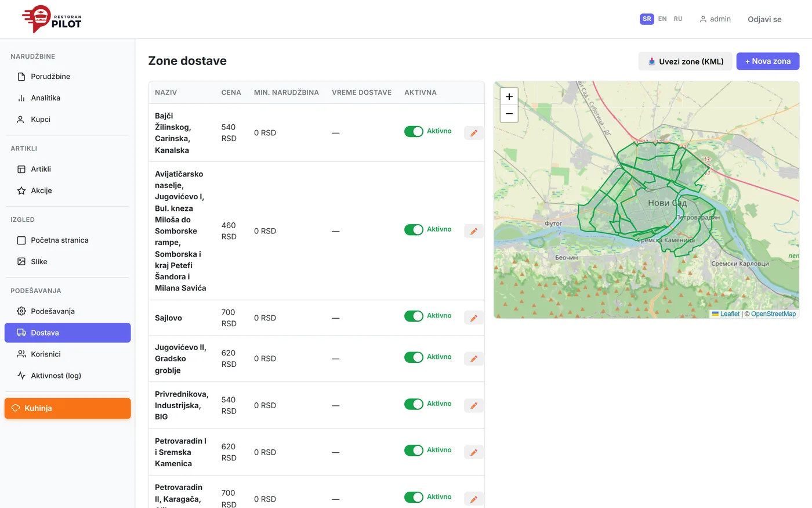Open Korisnici in the sidebar
The image size is (812, 508).
[67, 354]
